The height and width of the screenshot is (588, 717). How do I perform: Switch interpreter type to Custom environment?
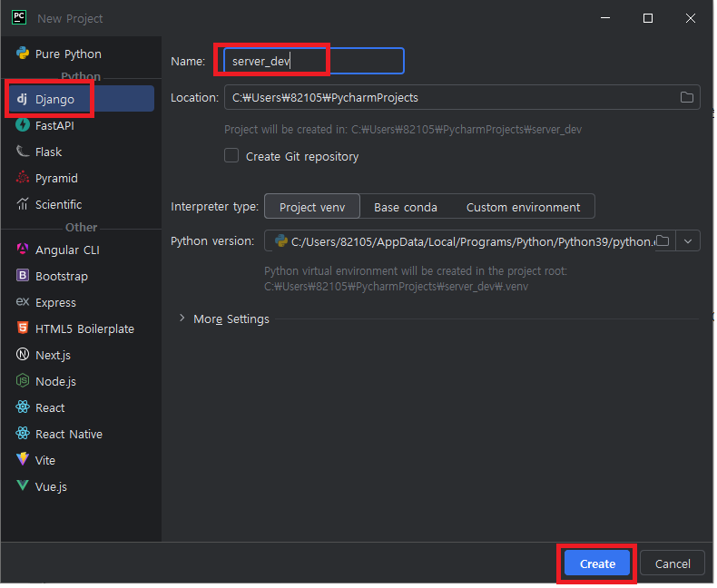[x=525, y=207]
